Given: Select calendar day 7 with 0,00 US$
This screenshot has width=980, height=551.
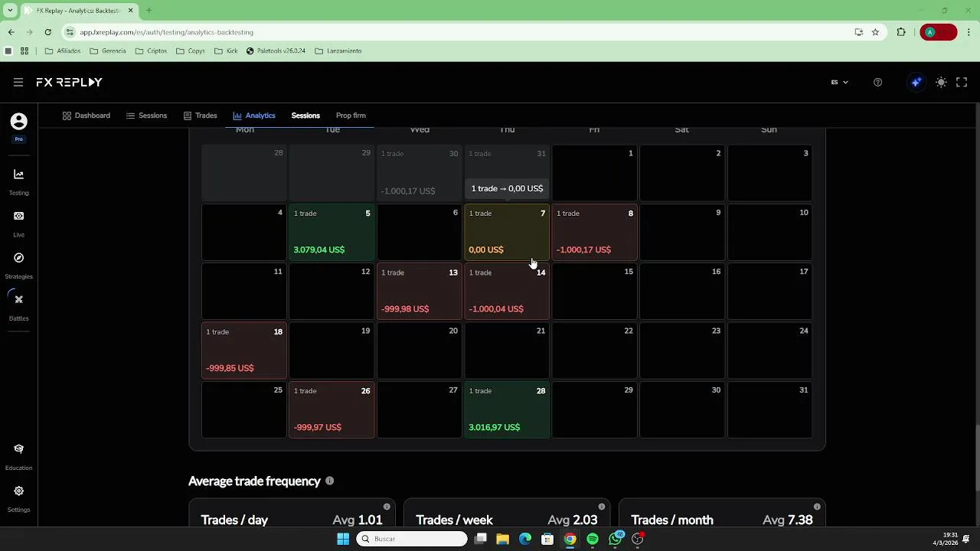Looking at the screenshot, I should point(507,232).
